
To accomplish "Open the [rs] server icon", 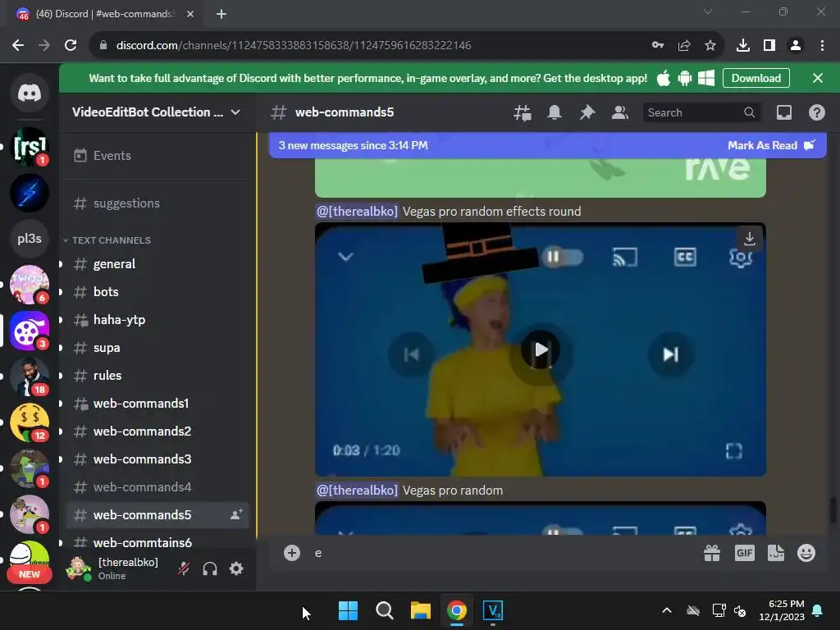I will pos(30,147).
